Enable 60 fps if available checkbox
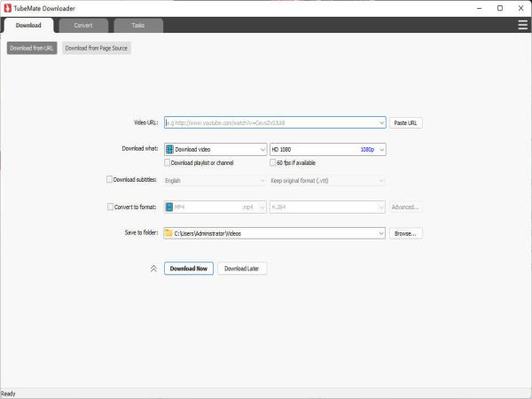 coord(272,162)
